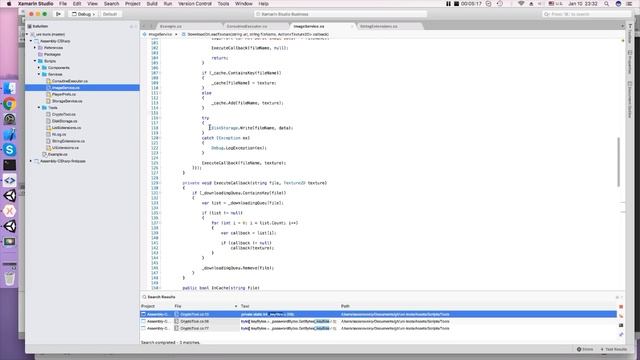Open the Project menu
The image size is (640, 360).
point(133,4)
